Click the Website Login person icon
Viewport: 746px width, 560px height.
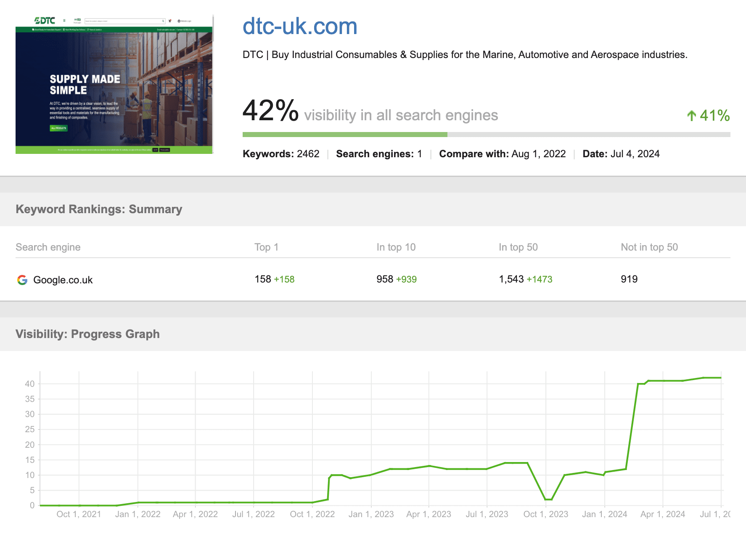tap(179, 21)
